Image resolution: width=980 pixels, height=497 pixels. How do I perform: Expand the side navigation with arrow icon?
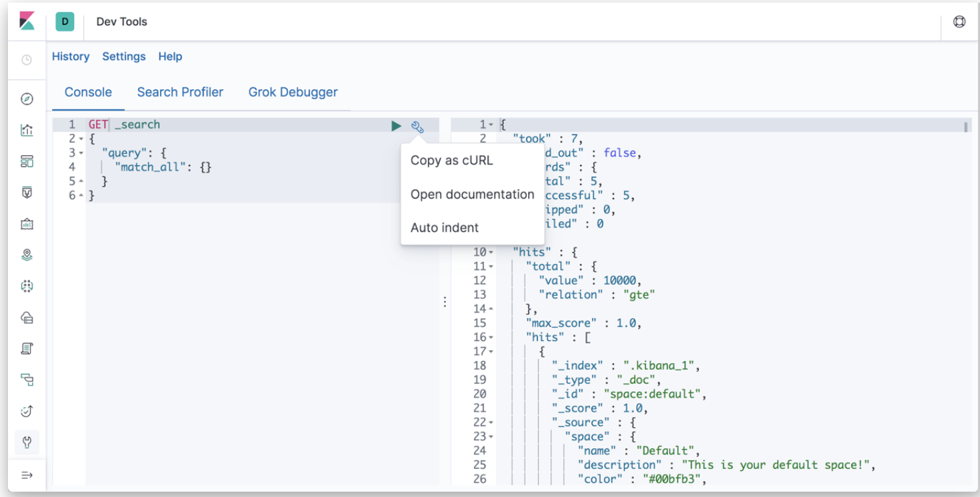coord(27,475)
